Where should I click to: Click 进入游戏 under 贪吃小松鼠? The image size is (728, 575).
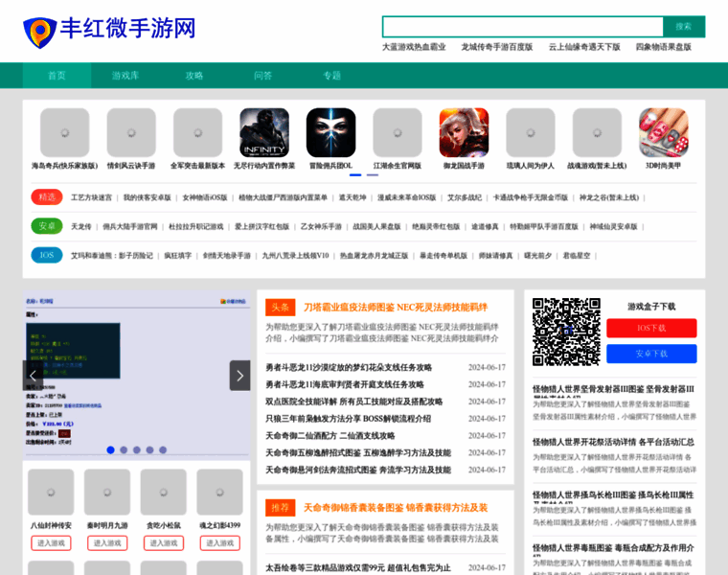[x=164, y=543]
